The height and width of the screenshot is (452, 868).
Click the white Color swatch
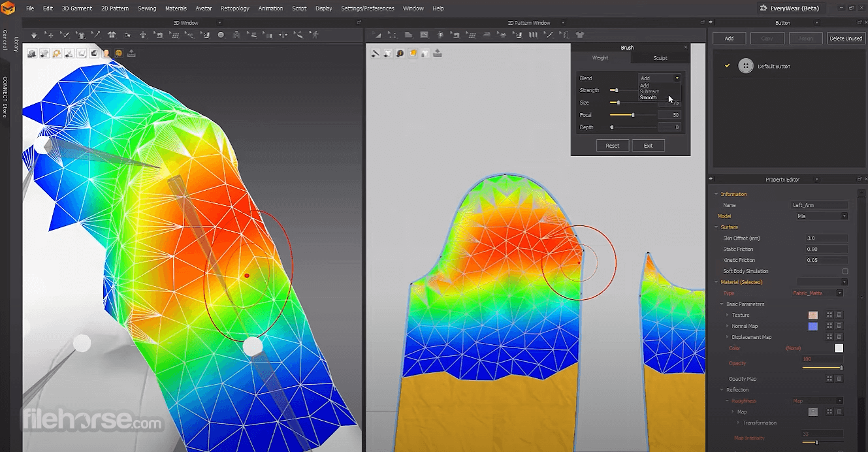pos(839,348)
